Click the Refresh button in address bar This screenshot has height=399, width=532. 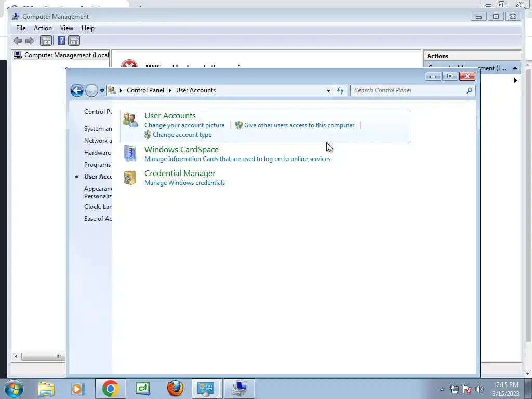tap(340, 90)
